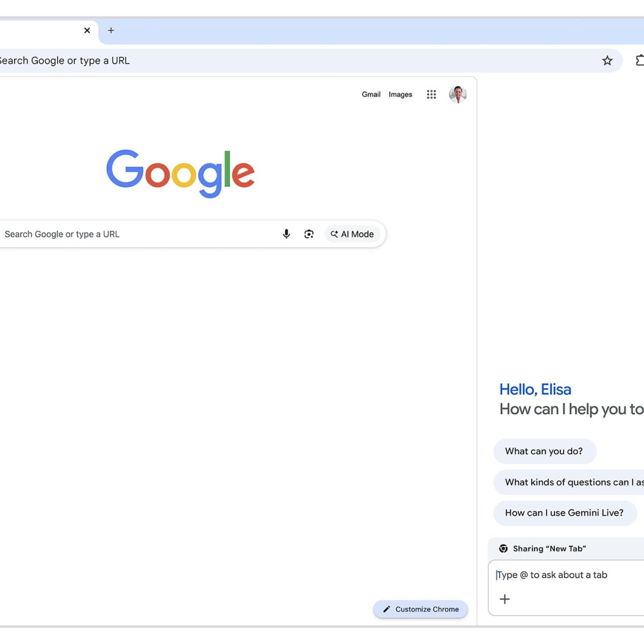Screen dimensions: 644x644
Task: Select 'How can I use Gemini Live?' suggestion
Action: 565,513
